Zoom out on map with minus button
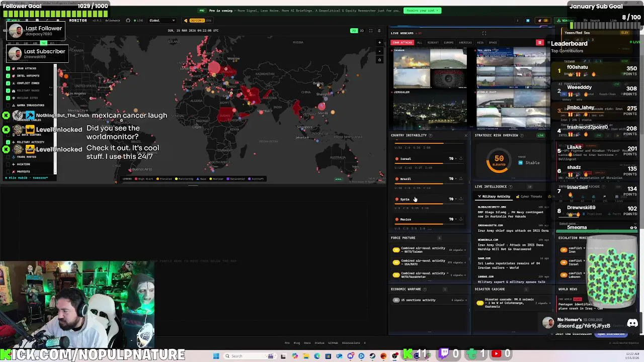The image size is (644, 362). point(380,51)
